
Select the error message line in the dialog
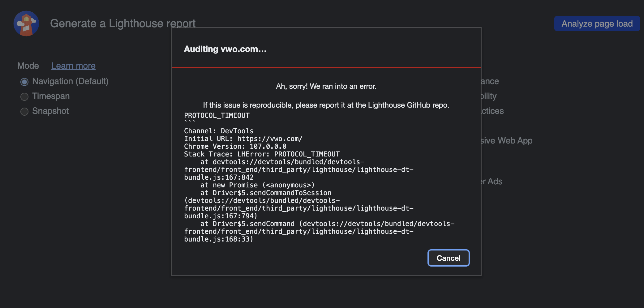(326, 86)
